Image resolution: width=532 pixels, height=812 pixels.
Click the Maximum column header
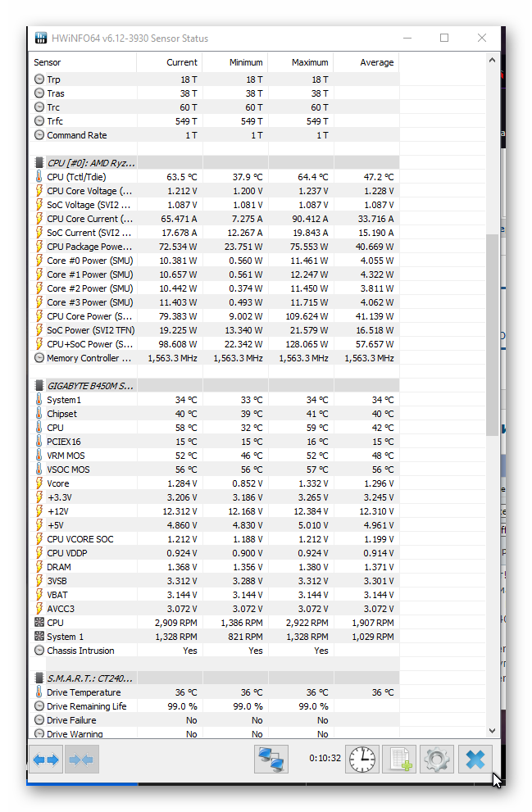pos(301,62)
